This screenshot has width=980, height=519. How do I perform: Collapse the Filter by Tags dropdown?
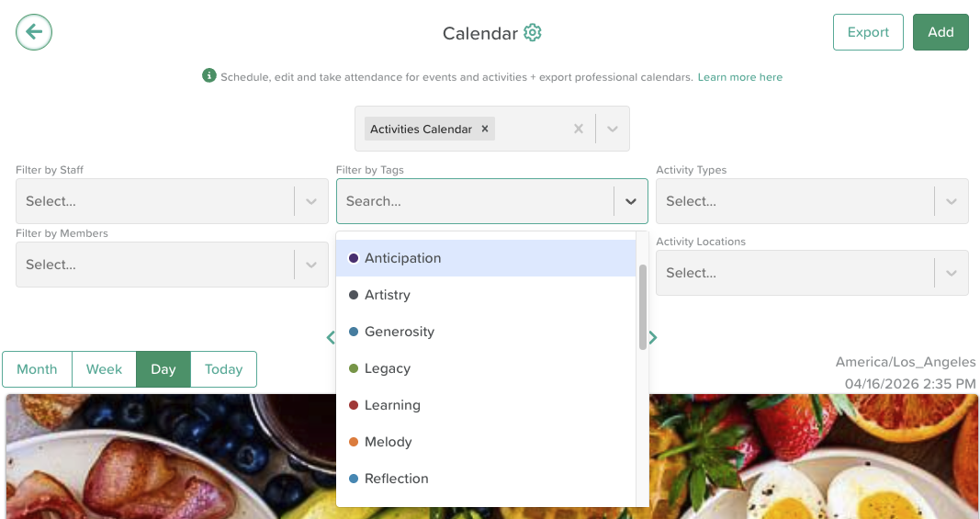[x=631, y=201]
